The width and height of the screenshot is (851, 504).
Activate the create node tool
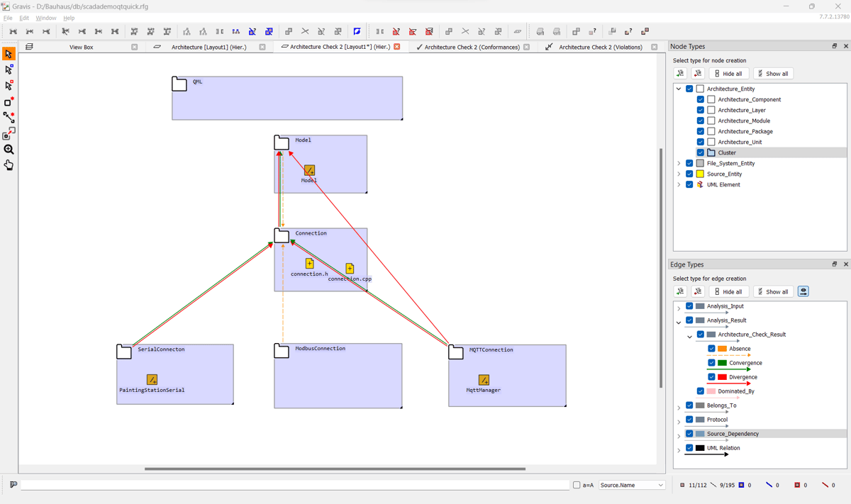[9, 102]
